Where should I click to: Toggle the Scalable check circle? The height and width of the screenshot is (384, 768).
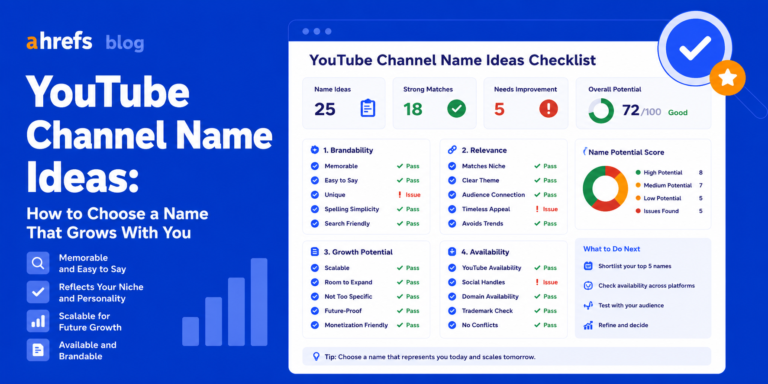314,268
